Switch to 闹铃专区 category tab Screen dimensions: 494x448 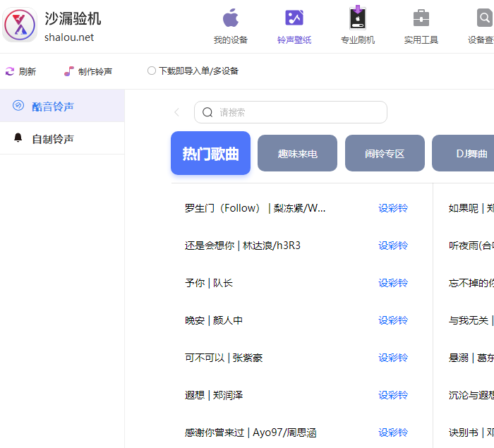pyautogui.click(x=385, y=153)
